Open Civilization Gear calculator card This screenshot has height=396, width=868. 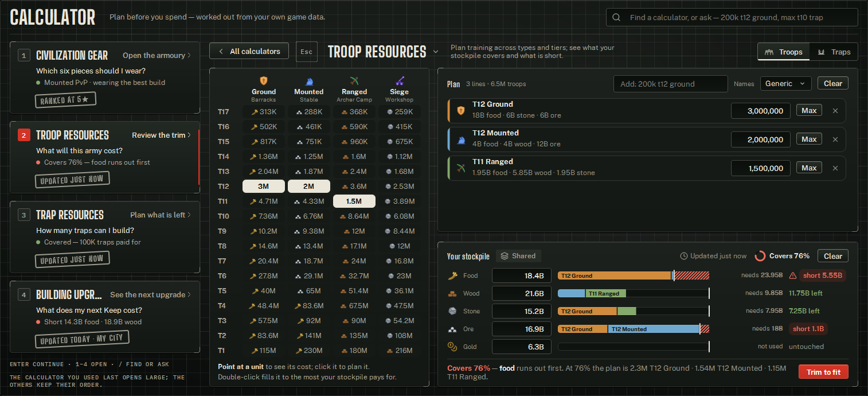coord(105,77)
